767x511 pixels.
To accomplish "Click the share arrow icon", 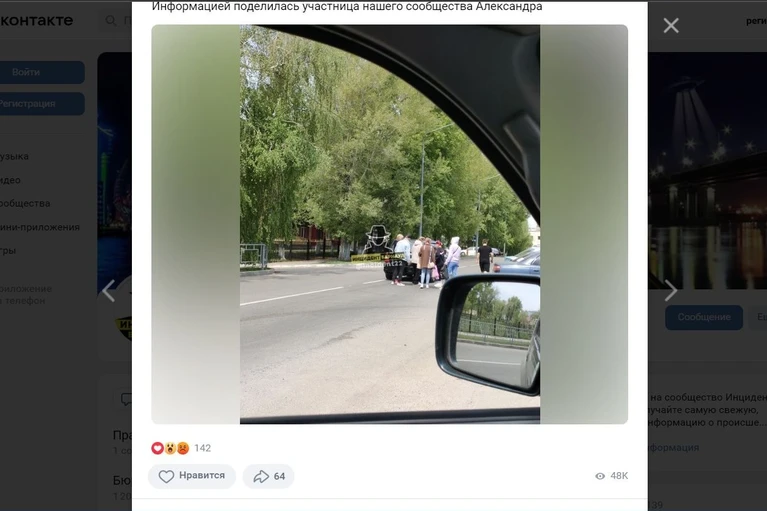I will point(261,476).
